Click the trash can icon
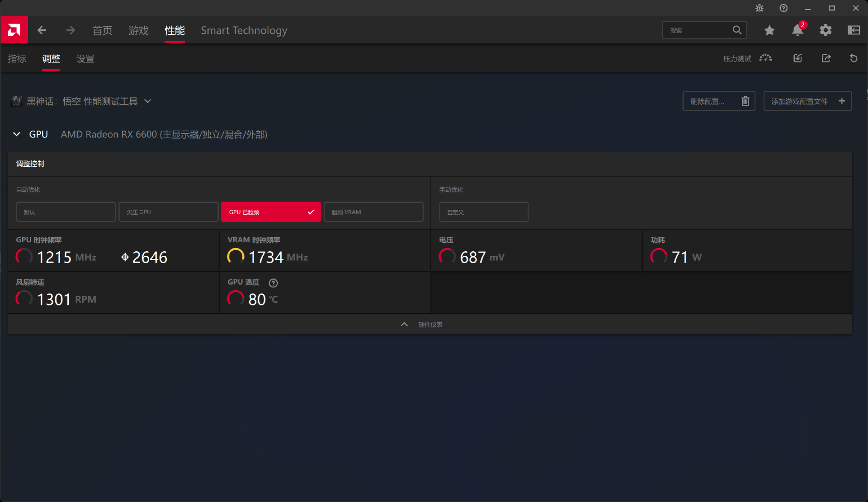Screen dimensions: 868x502 (x=745, y=101)
